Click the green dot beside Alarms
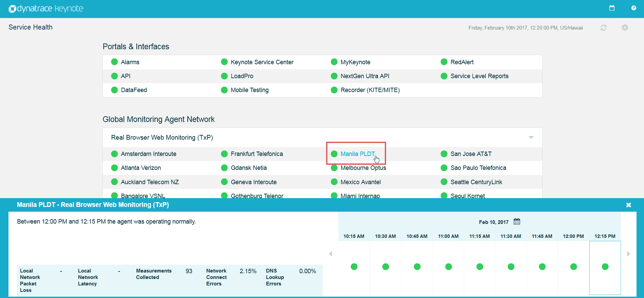 pyautogui.click(x=114, y=62)
